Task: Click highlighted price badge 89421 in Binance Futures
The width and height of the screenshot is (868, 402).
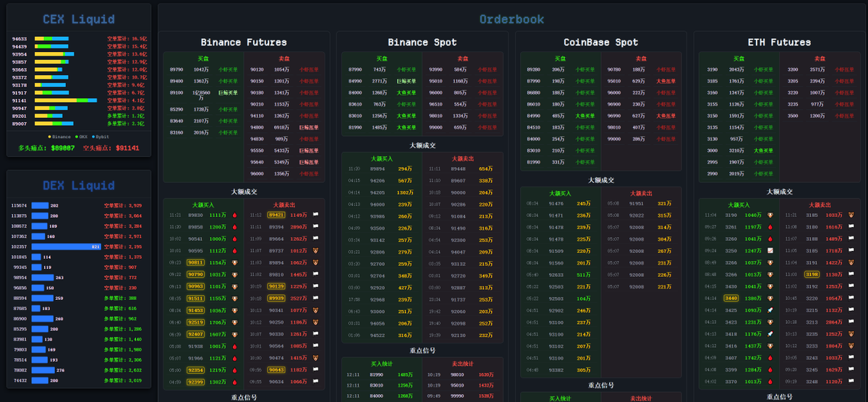Action: 276,215
